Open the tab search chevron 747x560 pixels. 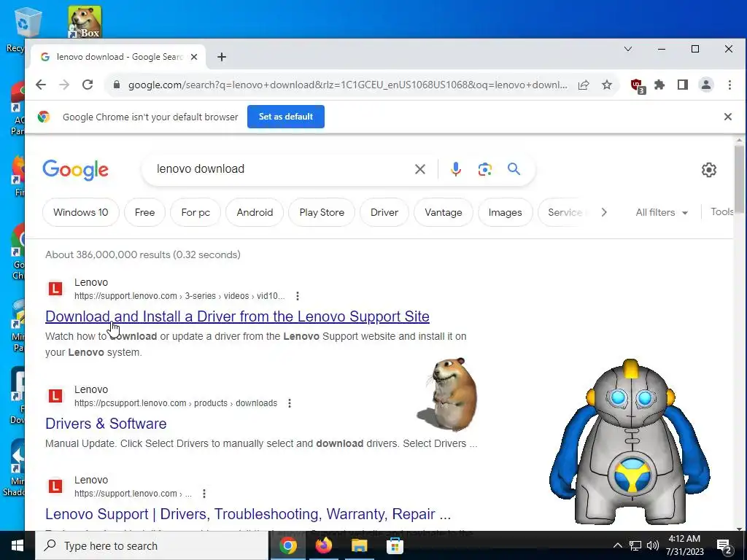pos(628,49)
